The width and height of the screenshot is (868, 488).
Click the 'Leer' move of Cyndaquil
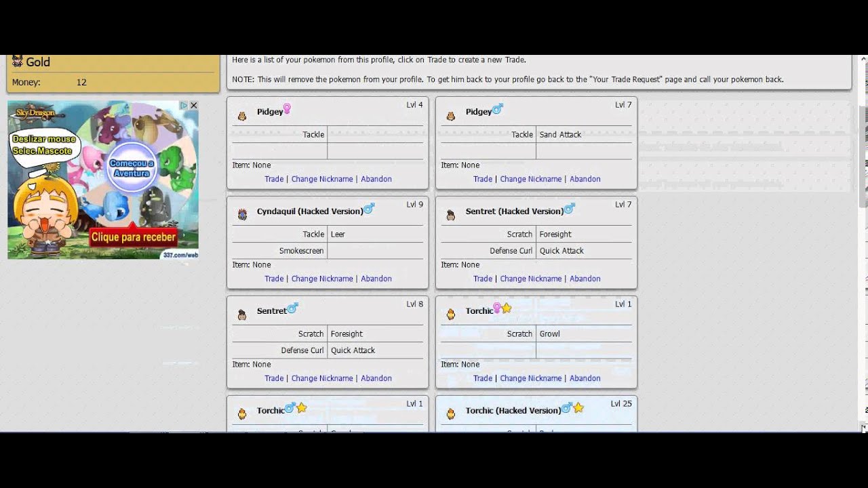click(338, 235)
